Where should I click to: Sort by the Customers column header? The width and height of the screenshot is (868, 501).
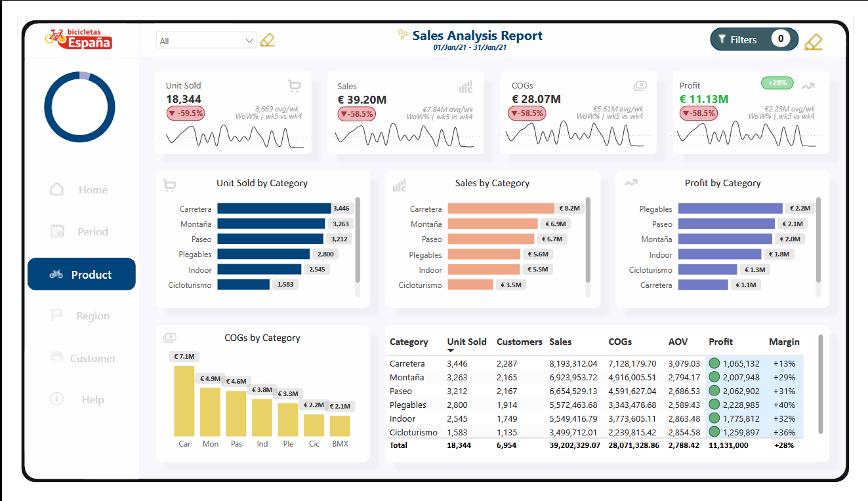pyautogui.click(x=520, y=342)
